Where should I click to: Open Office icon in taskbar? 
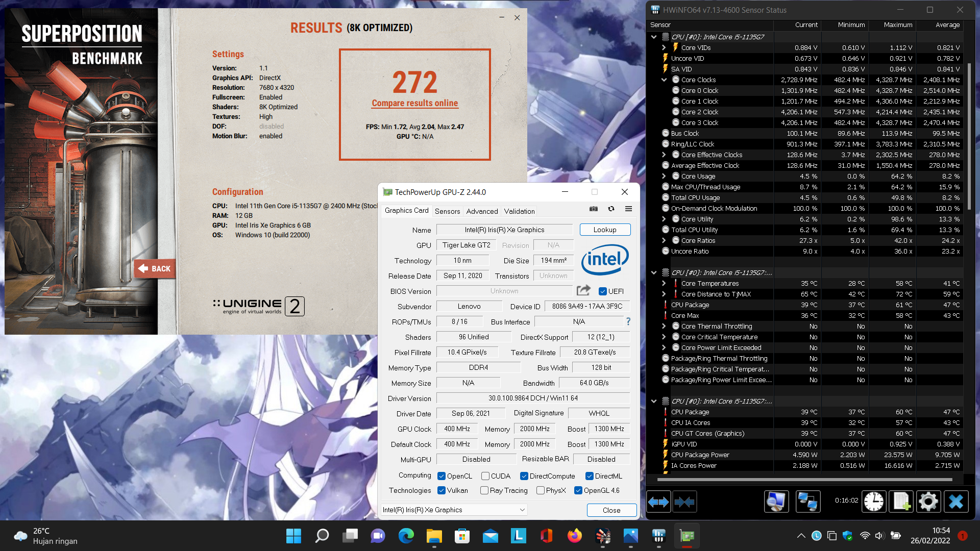546,536
